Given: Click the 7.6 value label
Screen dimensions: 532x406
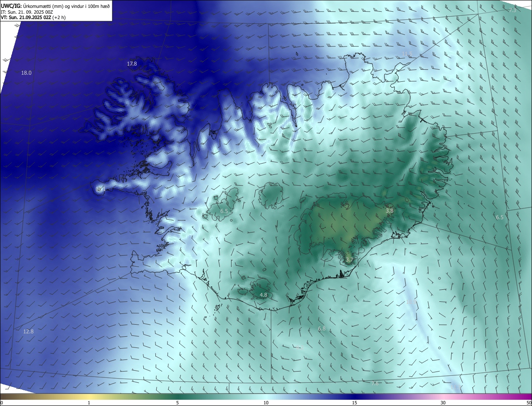Looking at the screenshot, I should 374,384.
